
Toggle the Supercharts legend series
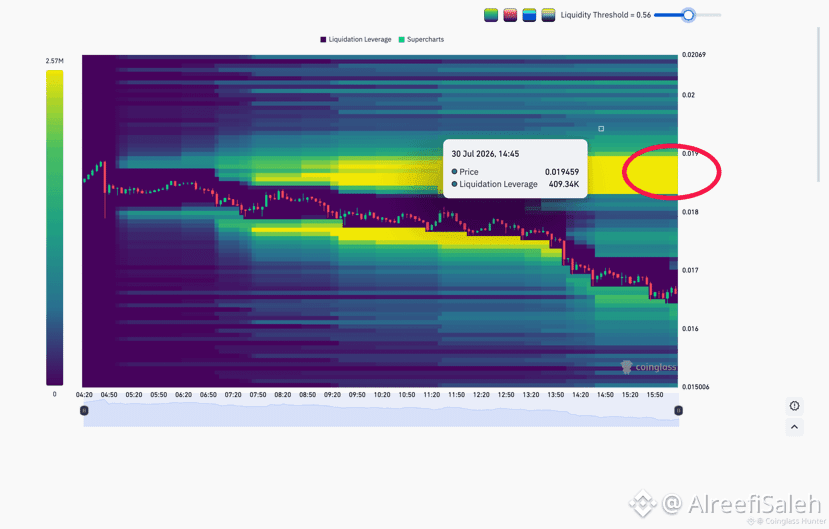click(x=421, y=40)
